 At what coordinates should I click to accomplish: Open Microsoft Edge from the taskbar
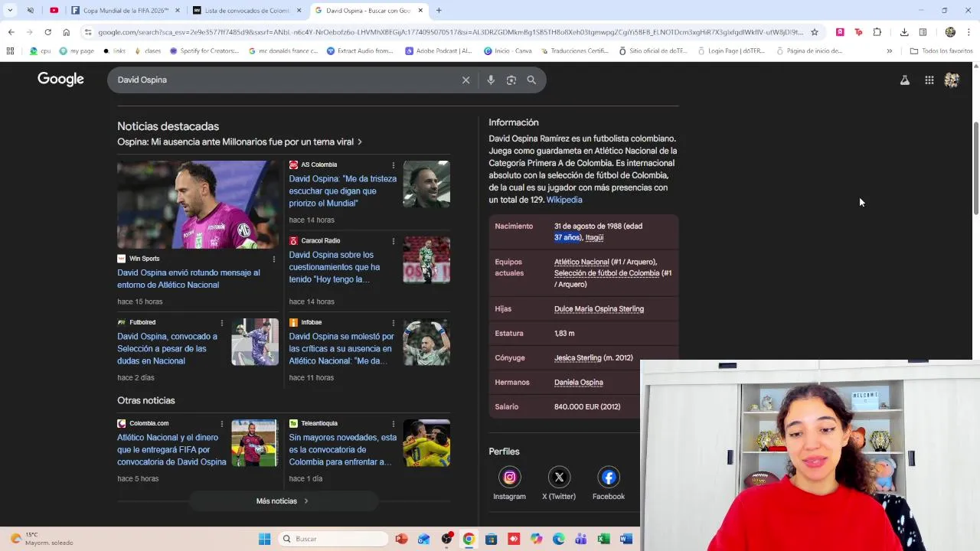click(559, 539)
